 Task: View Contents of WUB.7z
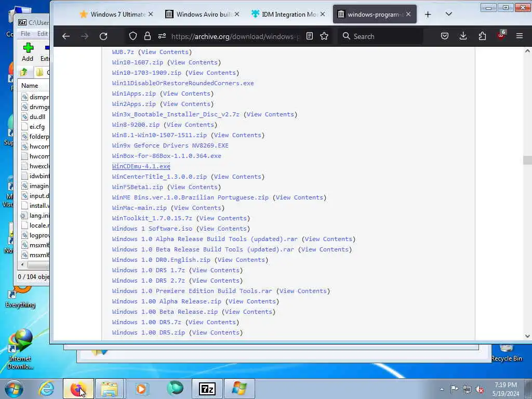pyautogui.click(x=165, y=52)
